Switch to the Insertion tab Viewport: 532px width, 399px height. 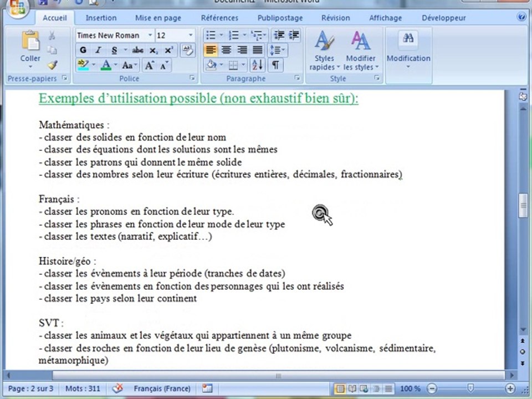101,18
